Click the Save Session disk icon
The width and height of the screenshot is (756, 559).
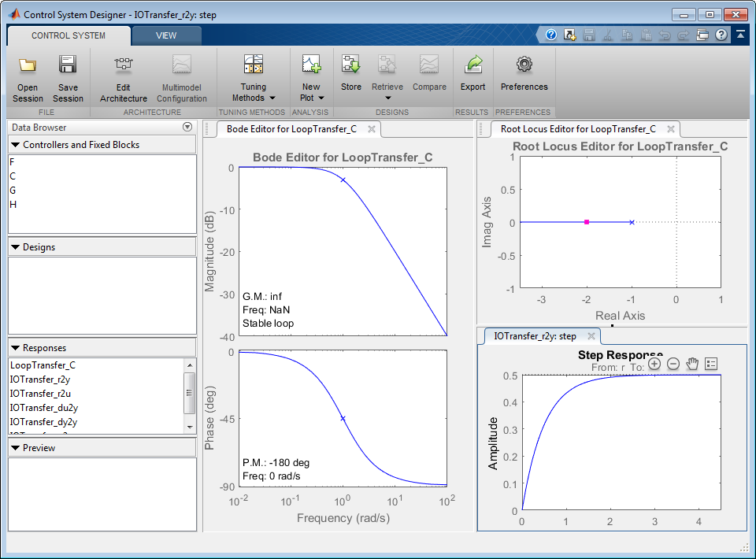tap(68, 66)
